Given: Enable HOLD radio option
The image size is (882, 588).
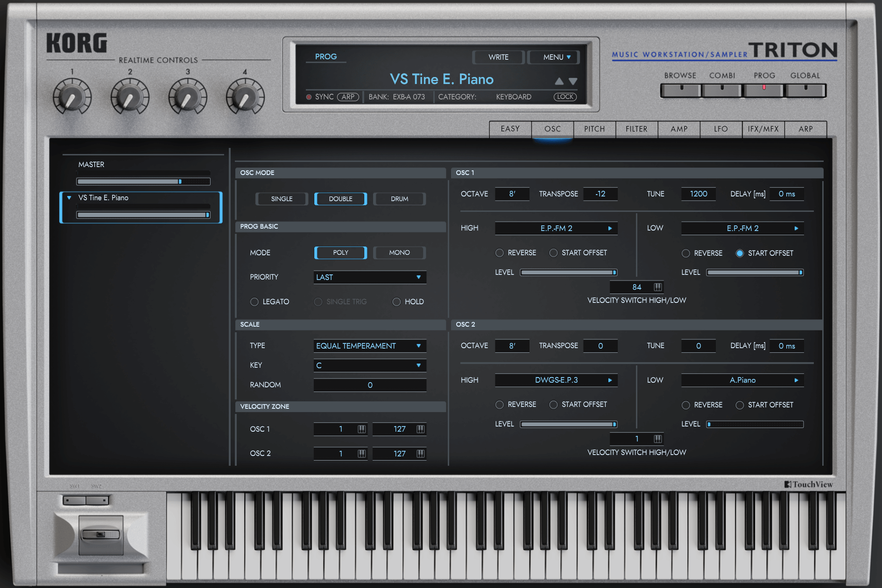Looking at the screenshot, I should click(396, 302).
